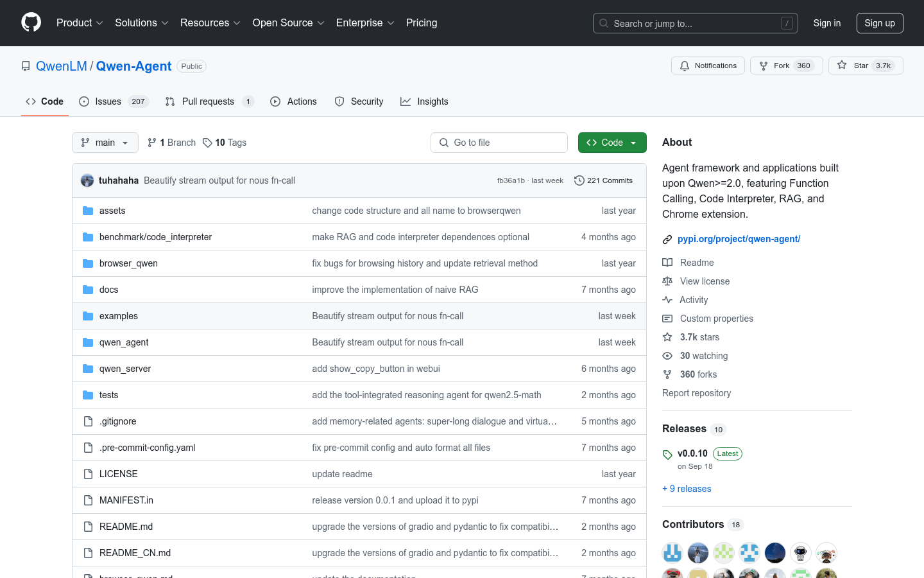
Task: Click the tests folder icon
Action: pos(88,395)
